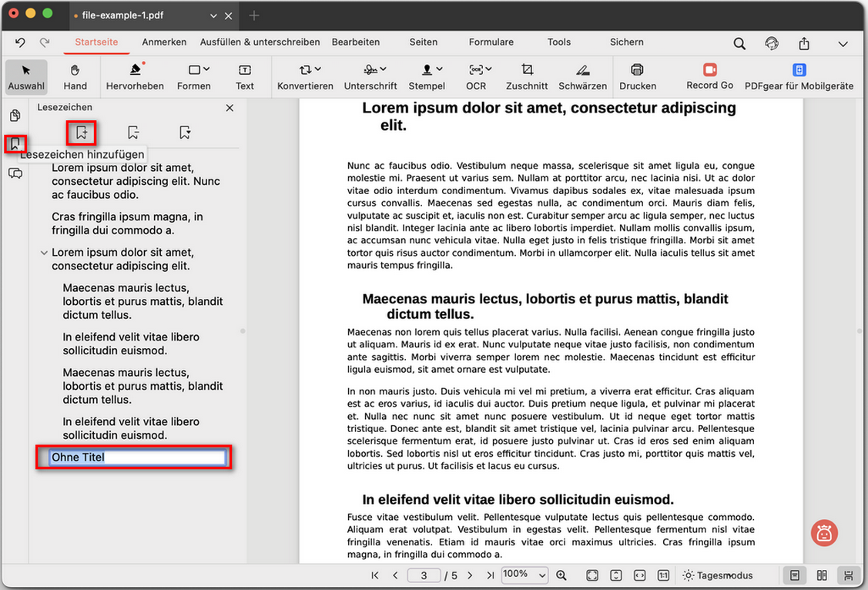
Task: Add a new bookmark with the plus icon
Action: [81, 132]
